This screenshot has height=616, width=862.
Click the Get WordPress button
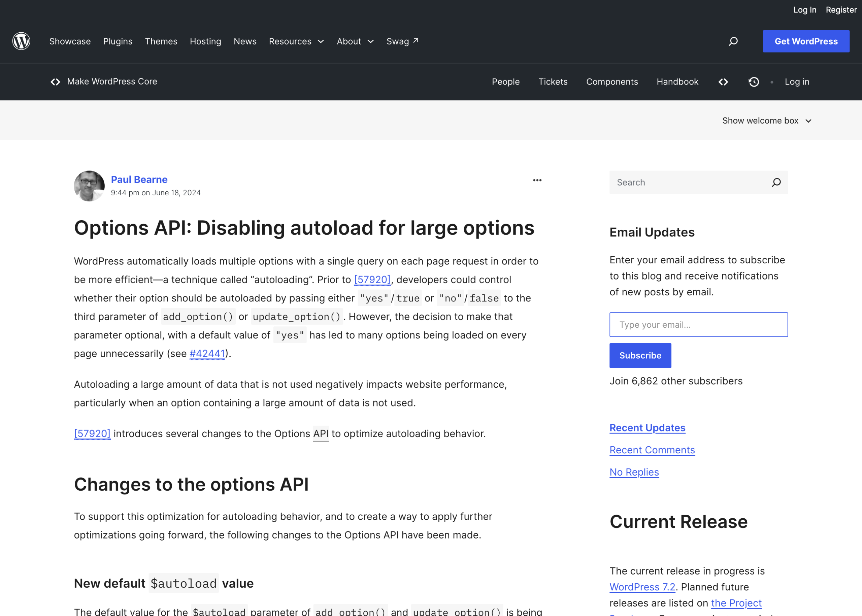point(806,41)
